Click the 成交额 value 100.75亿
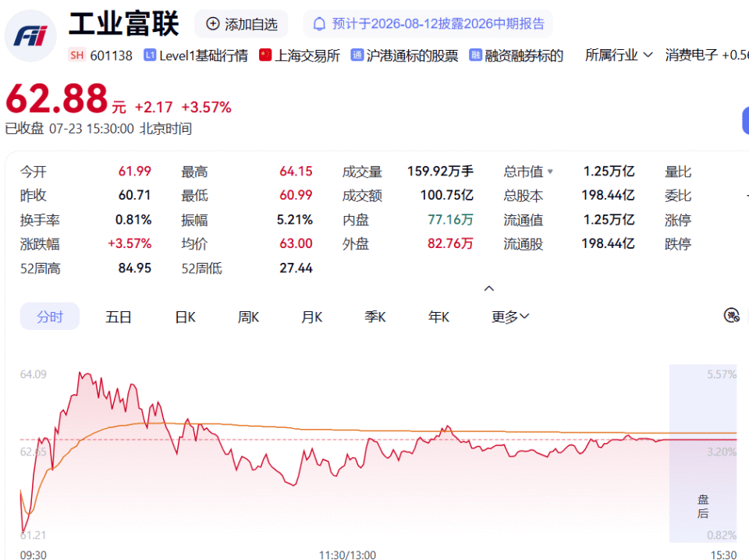The width and height of the screenshot is (749, 560). (446, 195)
